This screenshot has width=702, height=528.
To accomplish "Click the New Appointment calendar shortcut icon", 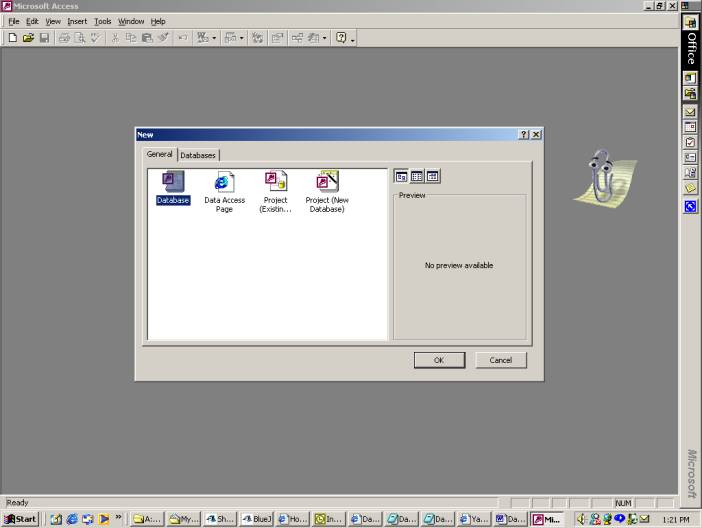I will tap(690, 127).
